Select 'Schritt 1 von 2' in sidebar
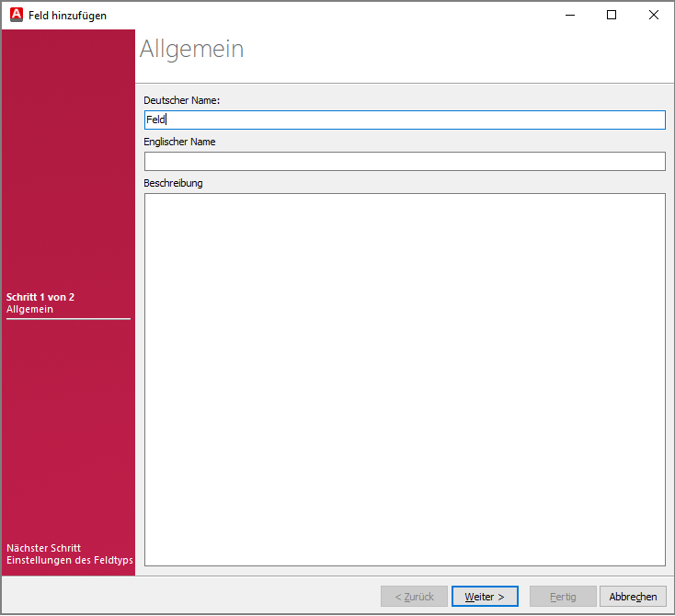This screenshot has height=616, width=675. [40, 297]
